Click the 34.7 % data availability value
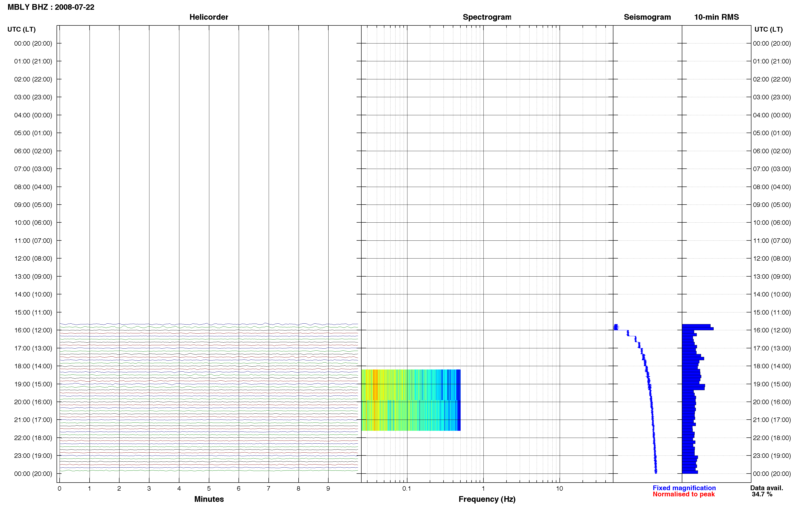The width and height of the screenshot is (812, 508). [x=762, y=494]
